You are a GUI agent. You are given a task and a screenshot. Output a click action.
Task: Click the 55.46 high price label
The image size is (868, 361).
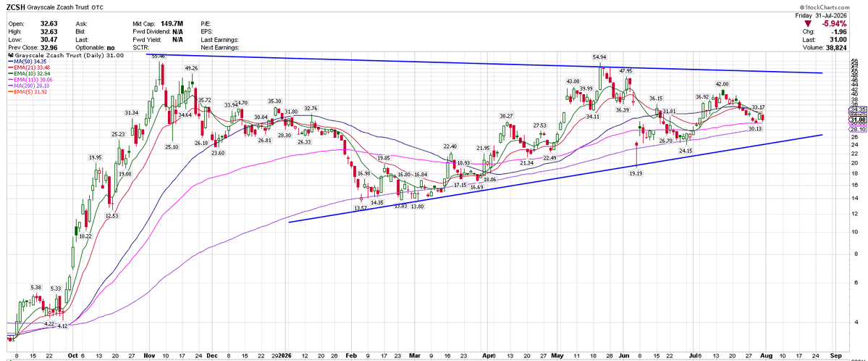pos(159,57)
